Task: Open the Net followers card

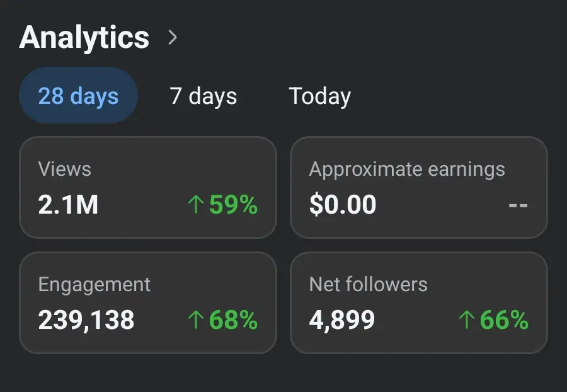Action: (x=419, y=303)
